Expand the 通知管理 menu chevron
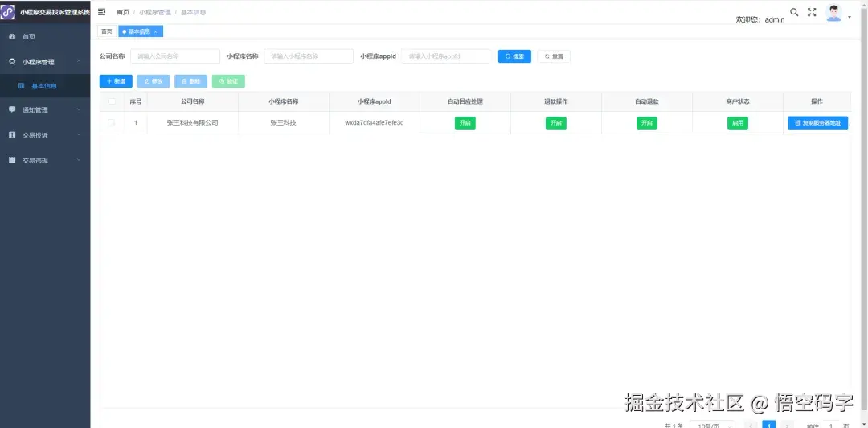Screen dimensions: 868x428 click(79, 109)
